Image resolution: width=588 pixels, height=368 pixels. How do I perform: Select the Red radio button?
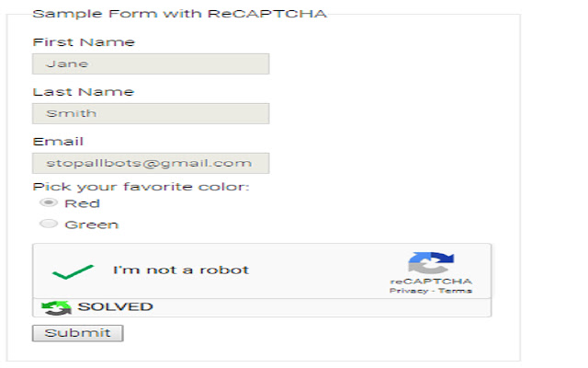point(50,202)
